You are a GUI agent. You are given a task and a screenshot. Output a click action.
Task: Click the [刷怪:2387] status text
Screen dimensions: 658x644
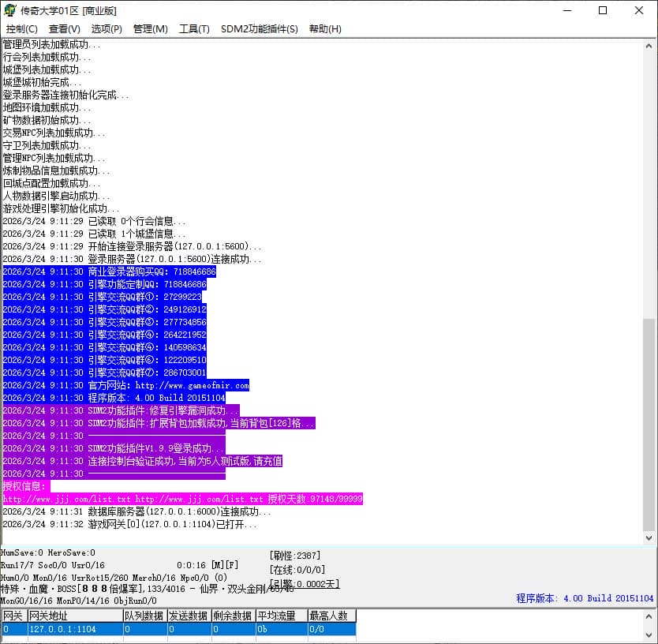point(295,556)
